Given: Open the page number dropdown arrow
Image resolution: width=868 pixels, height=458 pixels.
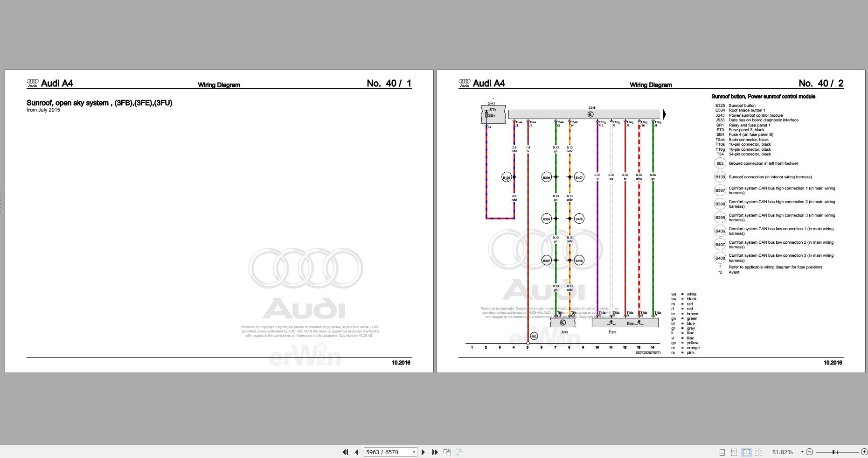Looking at the screenshot, I should 414,452.
